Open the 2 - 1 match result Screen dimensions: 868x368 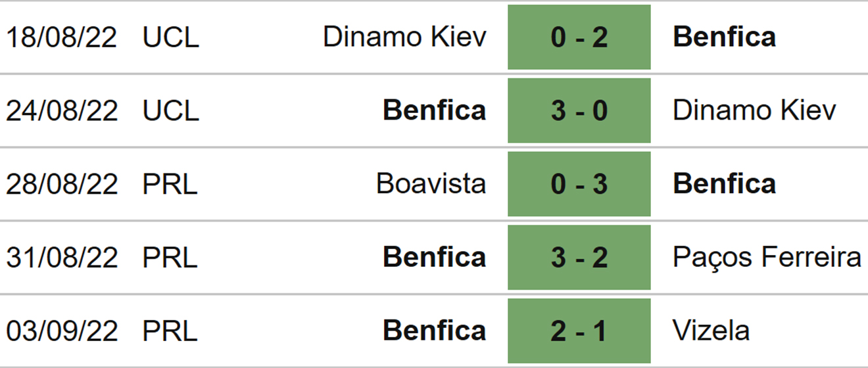pyautogui.click(x=579, y=331)
